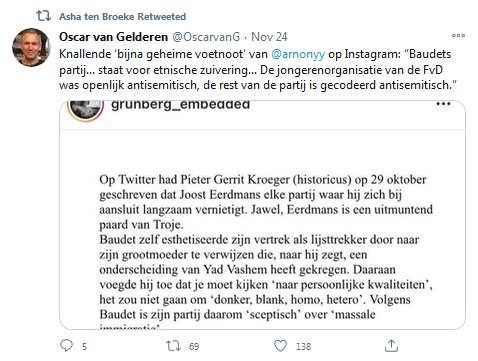Click the retweet count 69

pos(194,347)
